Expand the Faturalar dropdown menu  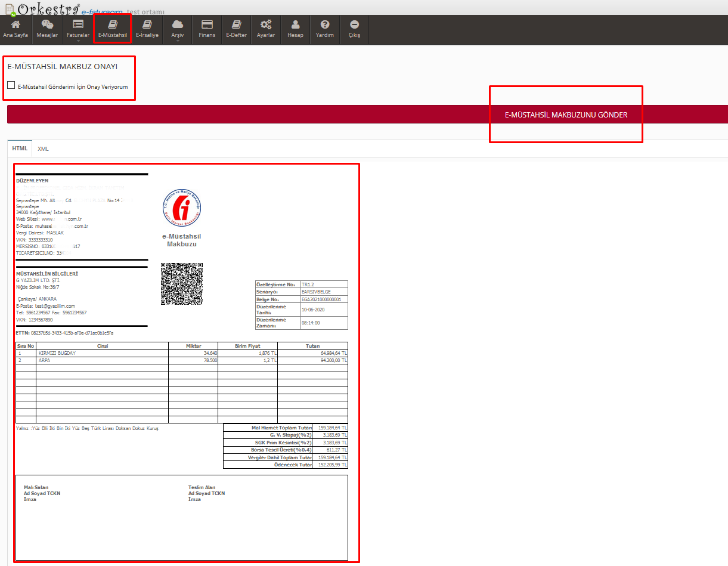78,30
